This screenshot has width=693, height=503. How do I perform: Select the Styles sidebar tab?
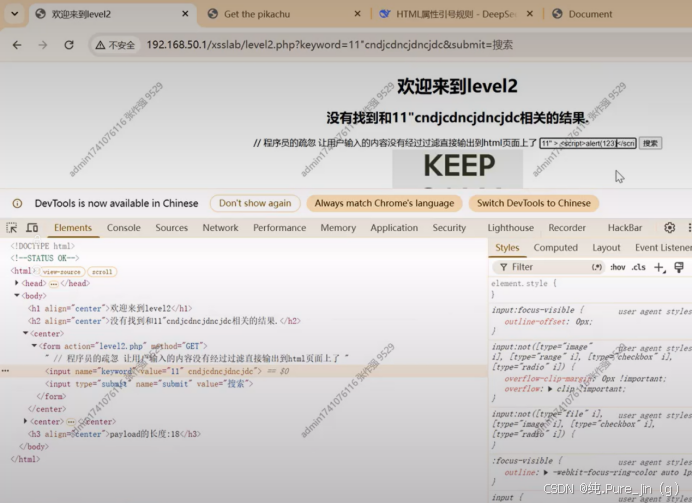click(x=507, y=248)
